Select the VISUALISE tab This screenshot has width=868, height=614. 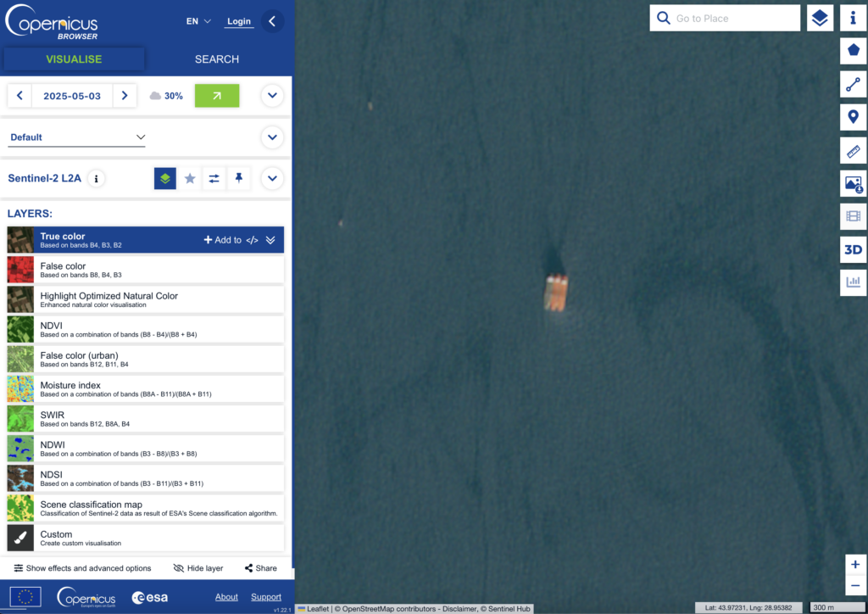click(x=74, y=59)
